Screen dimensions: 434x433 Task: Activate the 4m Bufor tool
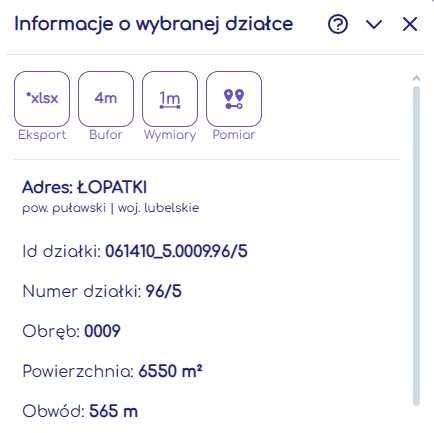click(x=106, y=99)
